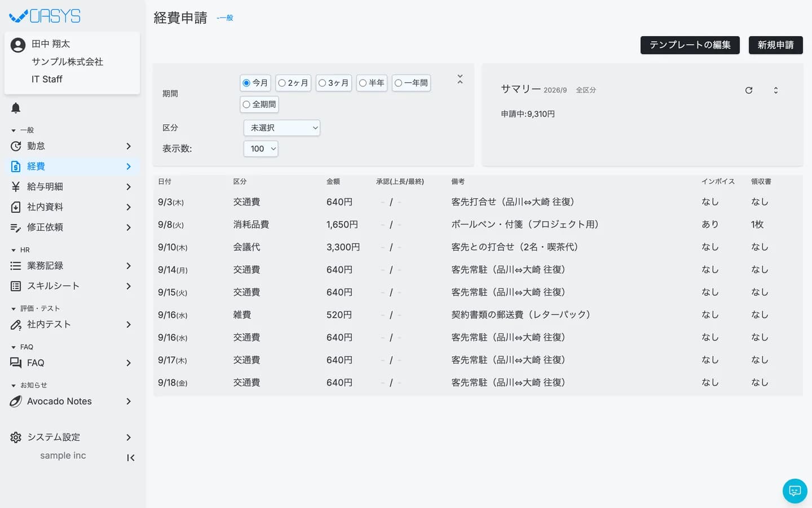Viewport: 812px width, 508px height.
Task: Click the 社内資料 download icon
Action: (x=16, y=207)
